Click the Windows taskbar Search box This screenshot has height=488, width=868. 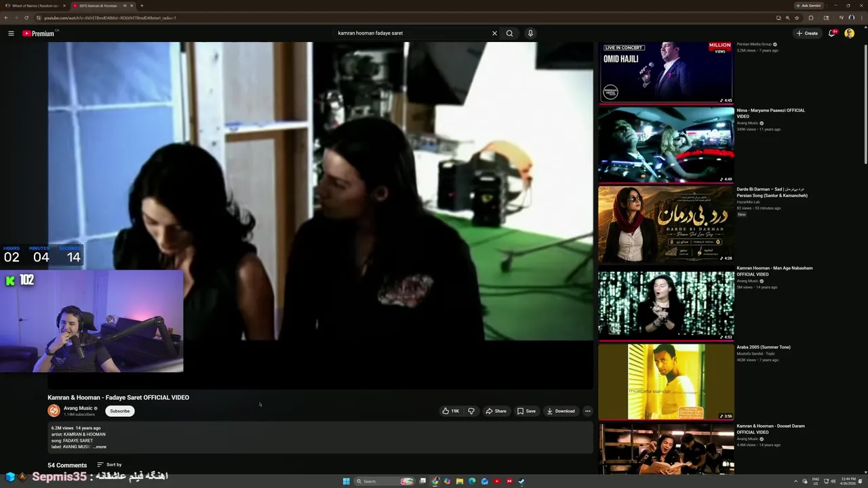click(384, 481)
